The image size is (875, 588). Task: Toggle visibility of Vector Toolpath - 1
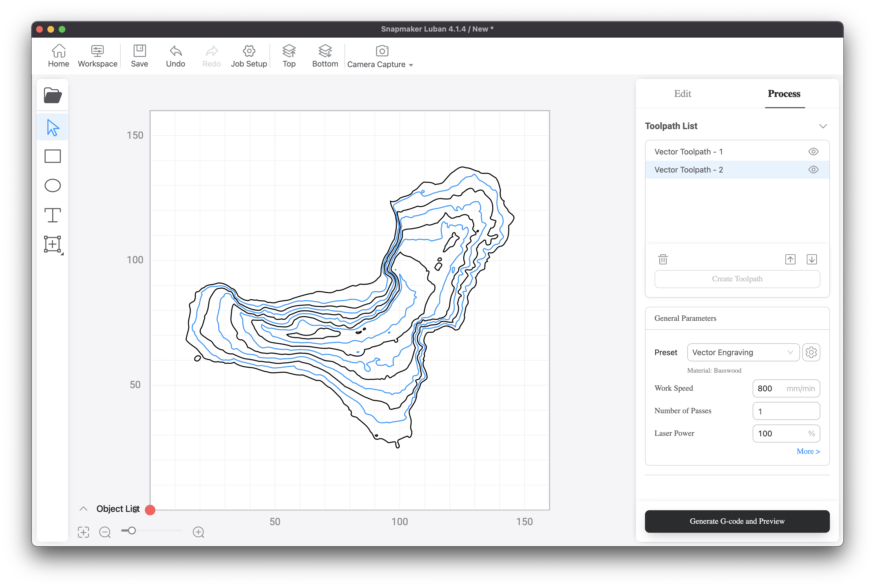(813, 151)
